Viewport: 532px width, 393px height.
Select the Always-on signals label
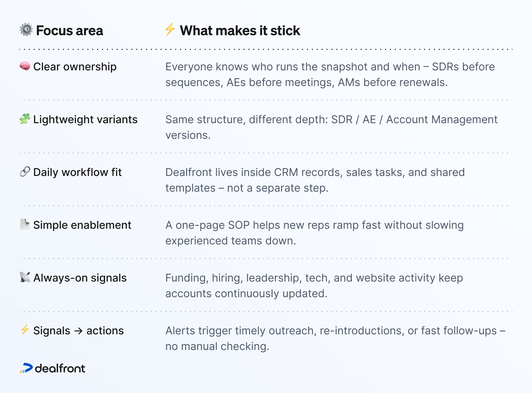80,278
